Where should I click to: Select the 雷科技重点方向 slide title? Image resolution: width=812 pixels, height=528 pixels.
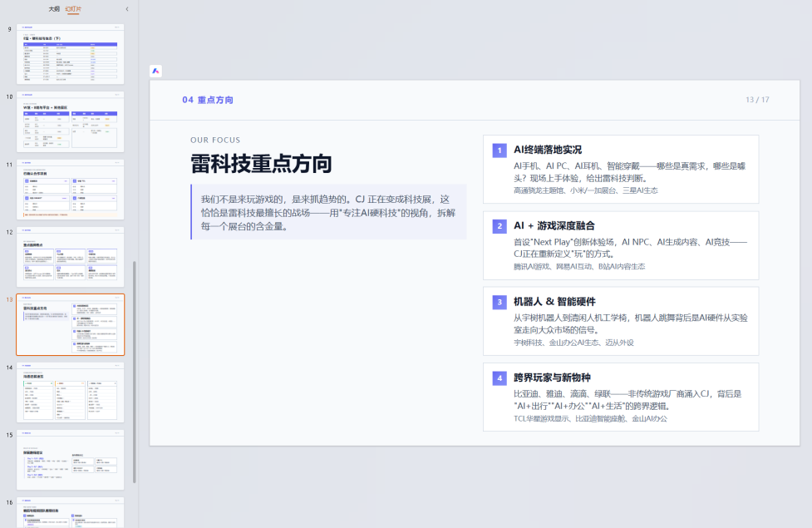coord(261,164)
